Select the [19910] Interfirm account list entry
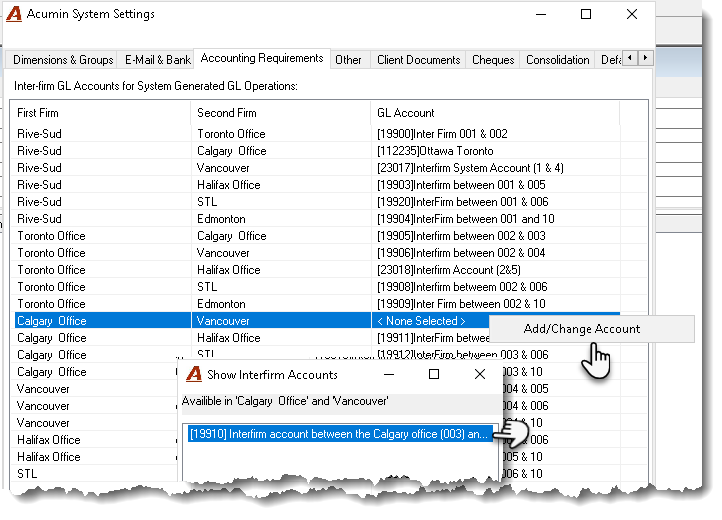Image resolution: width=722 pixels, height=520 pixels. pyautogui.click(x=340, y=434)
